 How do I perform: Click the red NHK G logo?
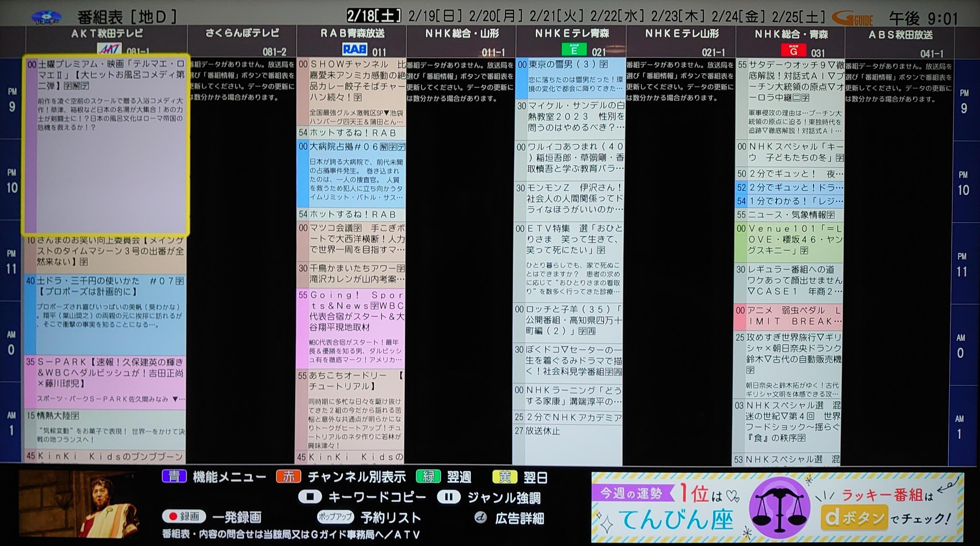pyautogui.click(x=794, y=50)
